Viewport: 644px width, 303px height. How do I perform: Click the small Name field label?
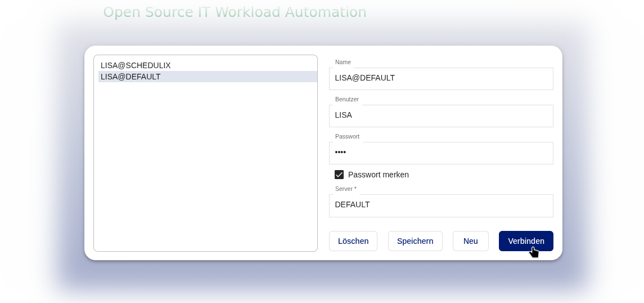[343, 62]
